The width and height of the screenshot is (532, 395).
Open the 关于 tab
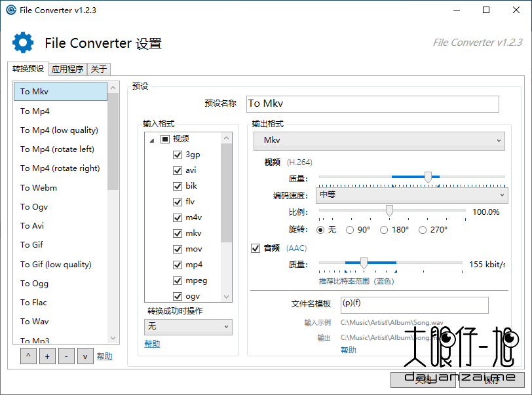[x=99, y=69]
